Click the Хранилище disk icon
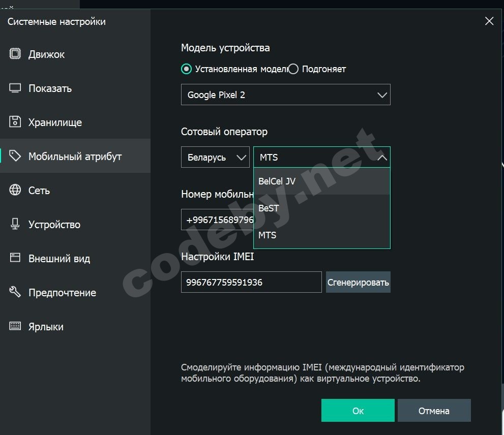The width and height of the screenshot is (504, 435). click(15, 122)
